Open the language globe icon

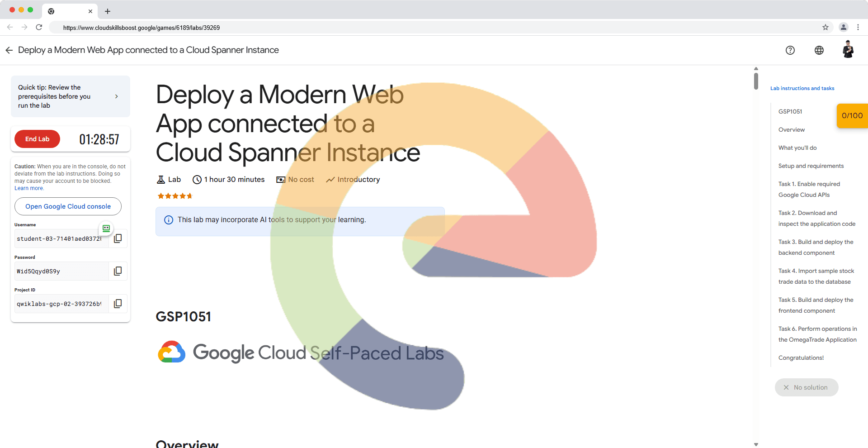click(819, 50)
